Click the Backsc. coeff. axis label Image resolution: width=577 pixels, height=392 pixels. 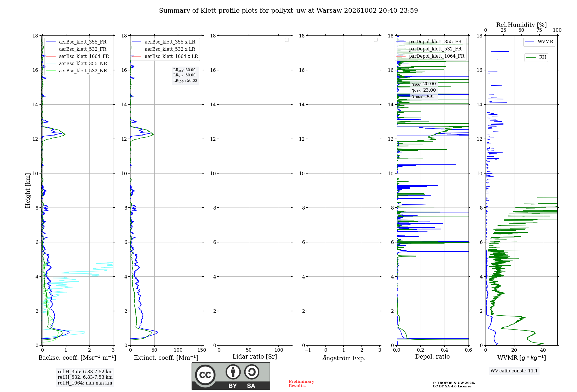77,358
